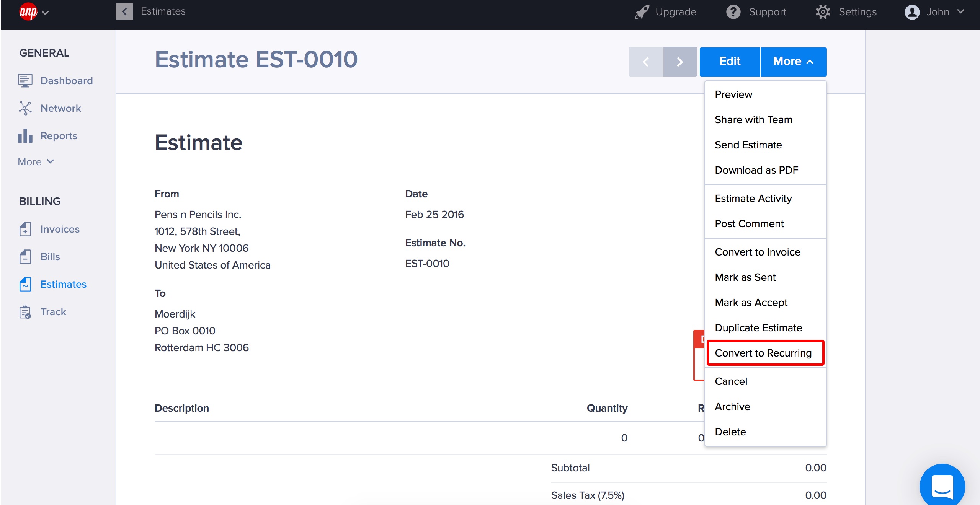
Task: Go to next estimate arrow button
Action: point(680,62)
